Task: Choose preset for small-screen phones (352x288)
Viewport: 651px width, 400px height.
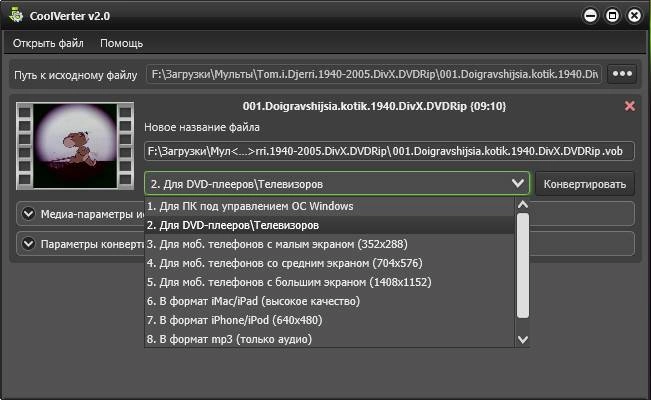Action: click(329, 244)
